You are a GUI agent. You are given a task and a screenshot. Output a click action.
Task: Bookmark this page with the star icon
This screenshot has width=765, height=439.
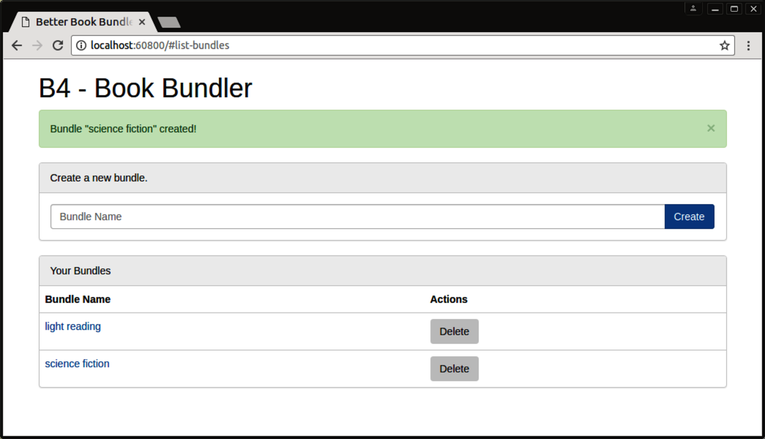pos(725,45)
